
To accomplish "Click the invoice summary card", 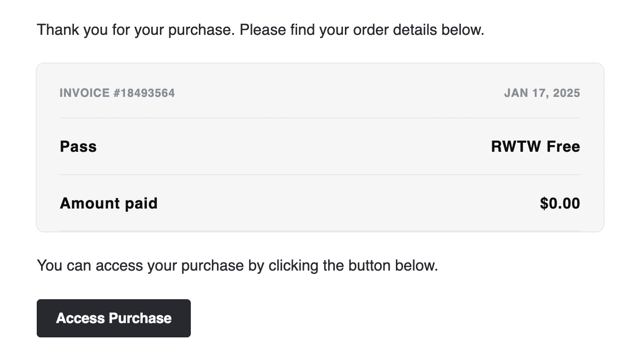I will (x=320, y=146).
